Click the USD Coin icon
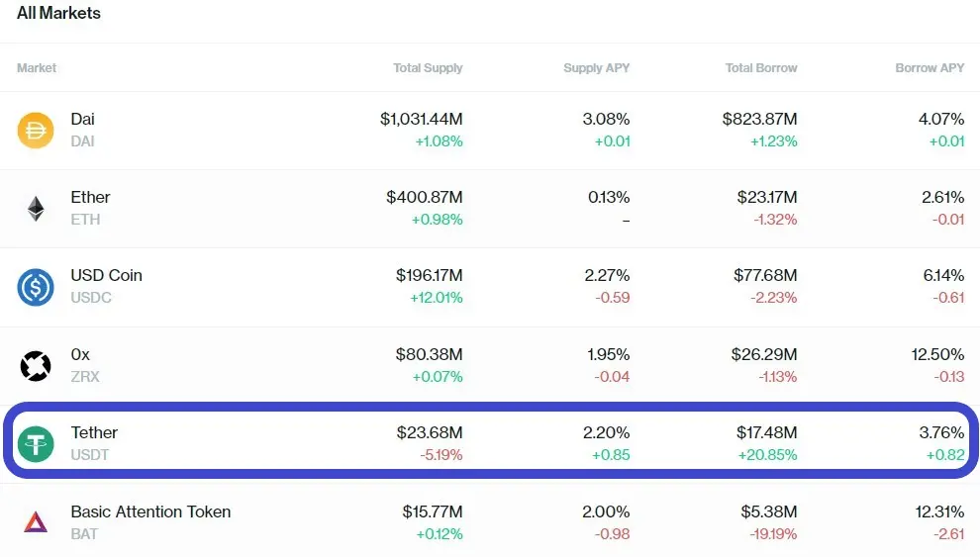The width and height of the screenshot is (980, 557). click(36, 287)
